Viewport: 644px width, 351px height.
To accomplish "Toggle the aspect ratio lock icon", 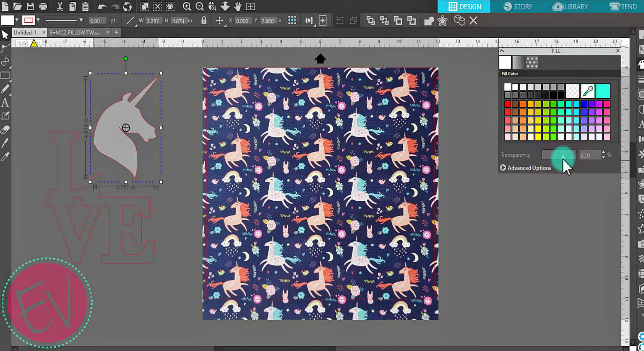I will click(204, 21).
